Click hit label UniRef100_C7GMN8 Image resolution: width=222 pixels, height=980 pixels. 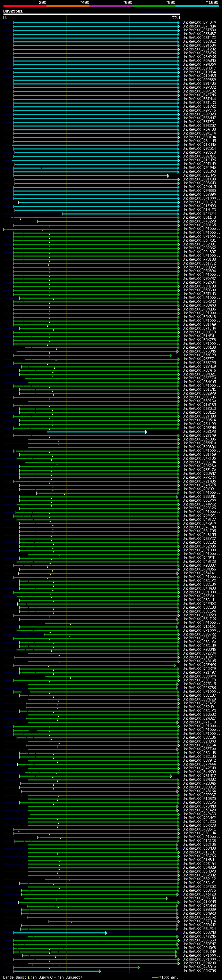pos(199,806)
